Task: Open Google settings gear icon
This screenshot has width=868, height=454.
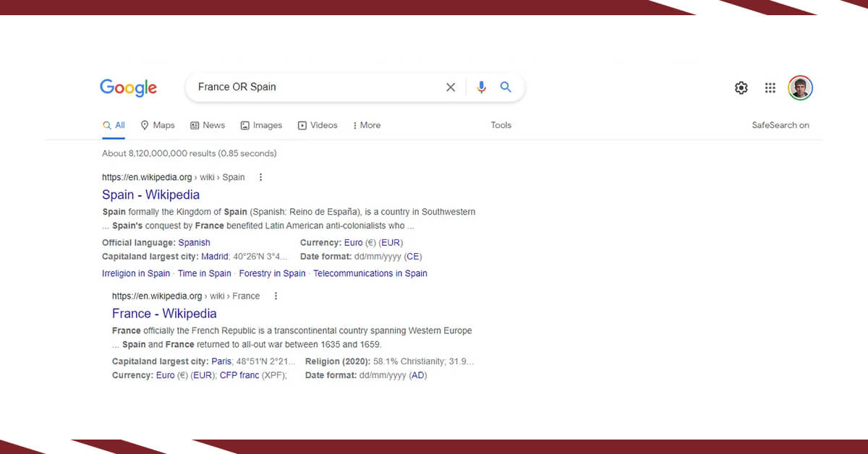Action: pos(741,88)
